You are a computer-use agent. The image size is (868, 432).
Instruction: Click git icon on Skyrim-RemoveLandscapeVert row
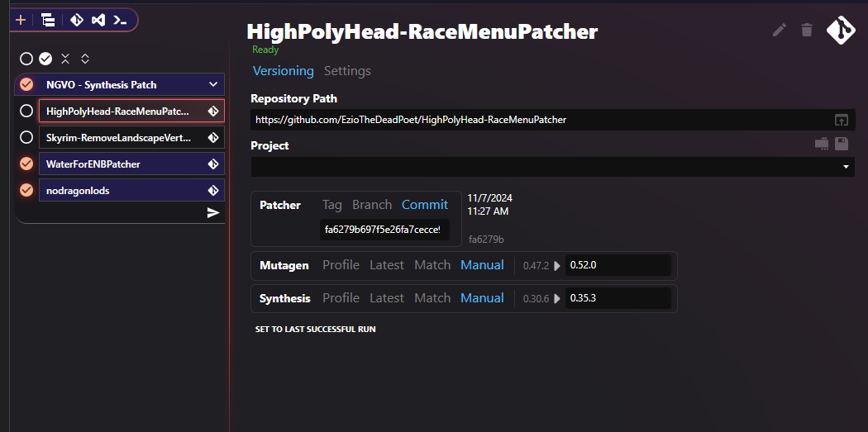point(213,138)
